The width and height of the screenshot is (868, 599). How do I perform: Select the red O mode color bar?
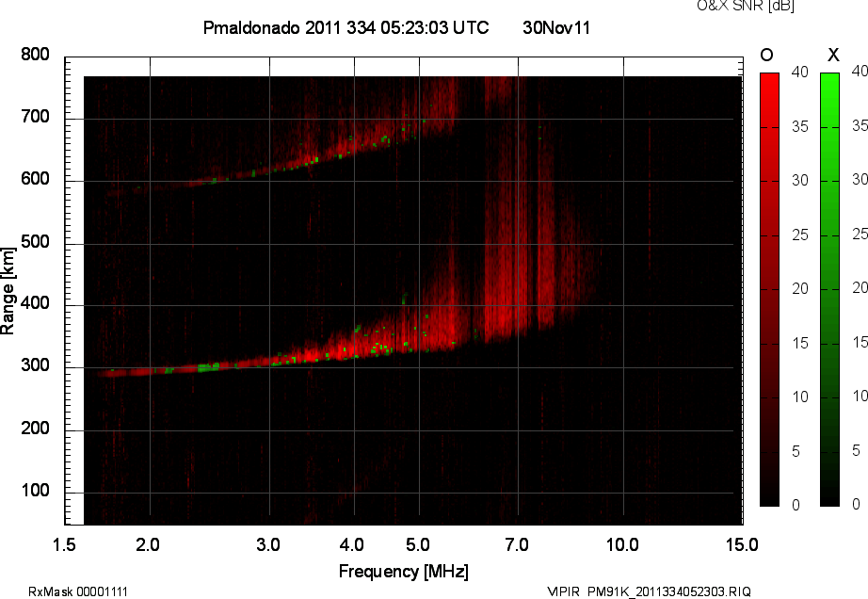[x=769, y=289]
